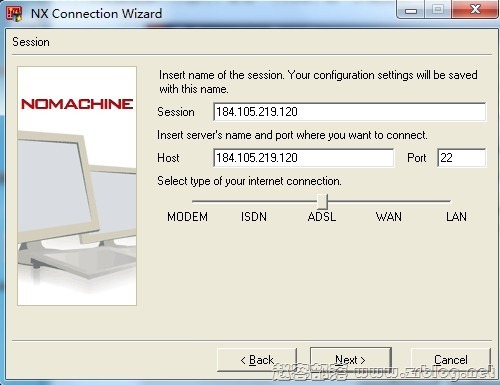Go back with the Back button
This screenshot has width=500, height=385.
click(257, 360)
